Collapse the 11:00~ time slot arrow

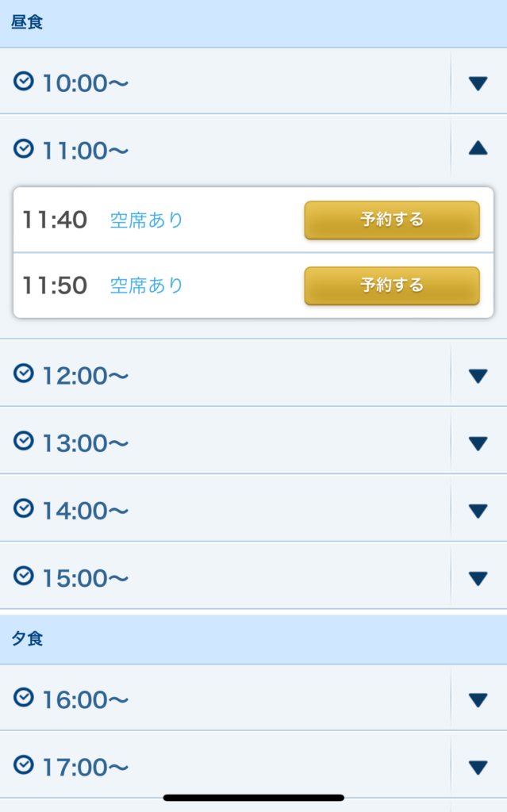point(478,148)
